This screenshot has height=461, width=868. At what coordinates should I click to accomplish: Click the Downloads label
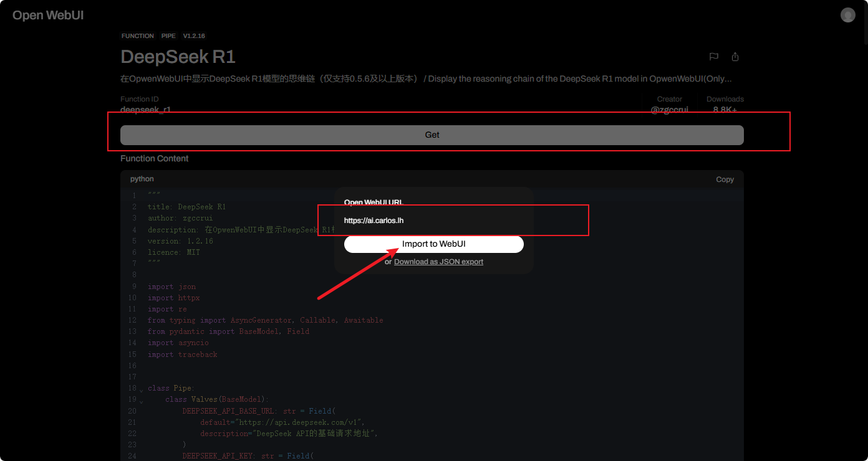[725, 99]
